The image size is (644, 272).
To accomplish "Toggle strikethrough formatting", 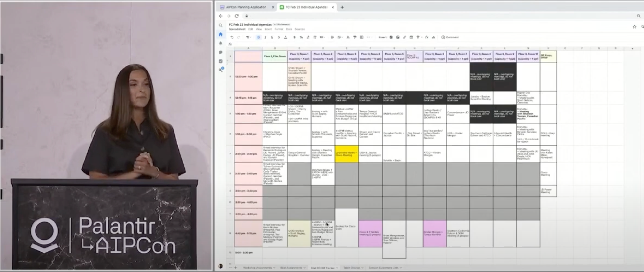I will 279,37.
